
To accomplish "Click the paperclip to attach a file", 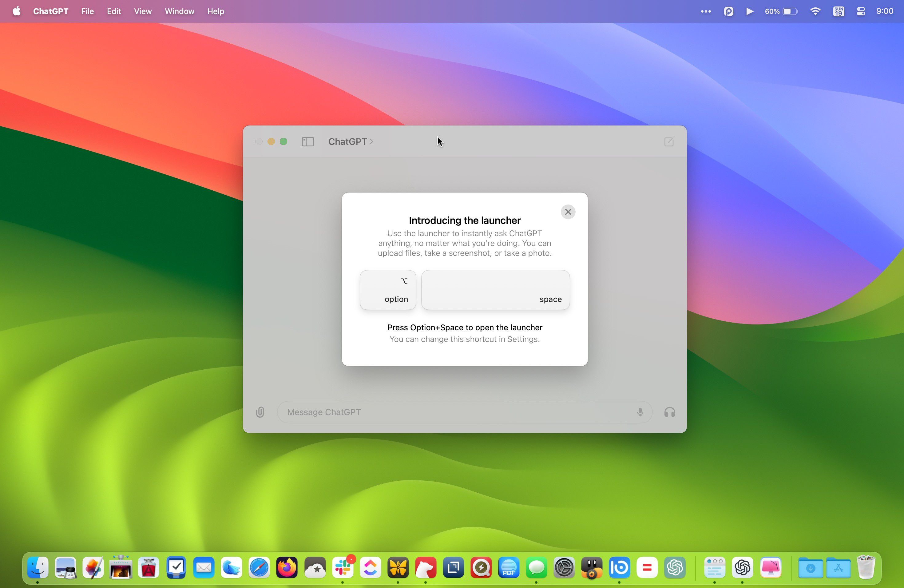I will point(260,412).
